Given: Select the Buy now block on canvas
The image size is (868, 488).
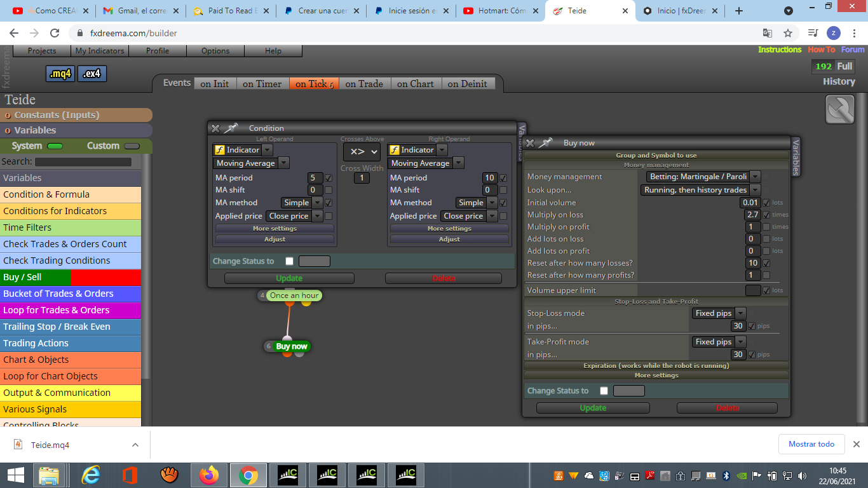Looking at the screenshot, I should click(292, 346).
